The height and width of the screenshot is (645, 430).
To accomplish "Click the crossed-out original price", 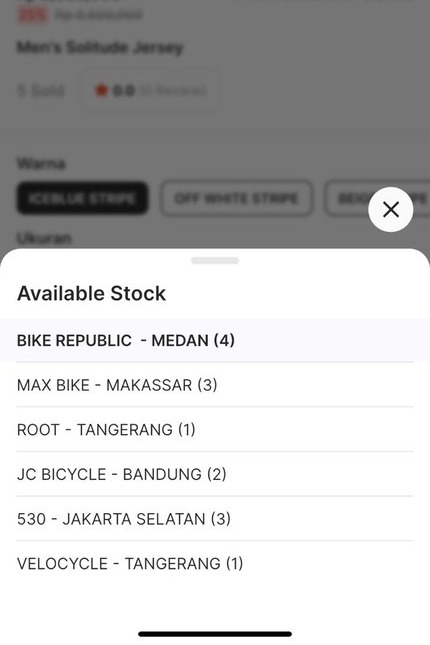I will click(99, 15).
